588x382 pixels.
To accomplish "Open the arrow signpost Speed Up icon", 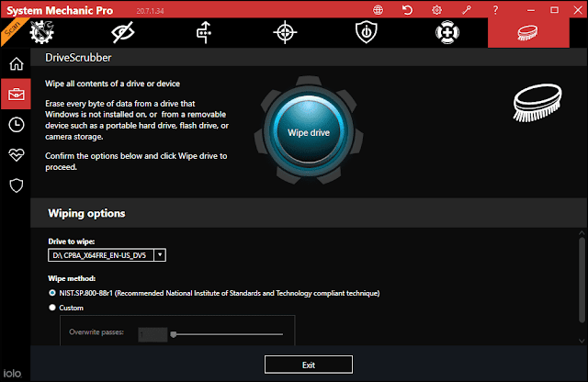I will point(204,33).
